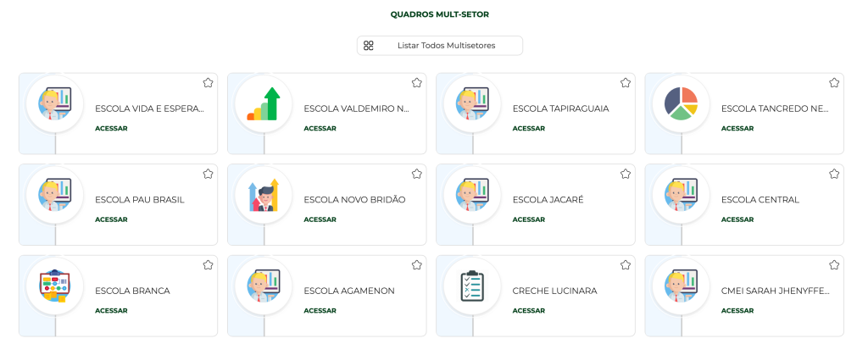Click the bar chart icon for Escola Valdemiro
Viewport: 868px width, 344px height.
[x=264, y=104]
